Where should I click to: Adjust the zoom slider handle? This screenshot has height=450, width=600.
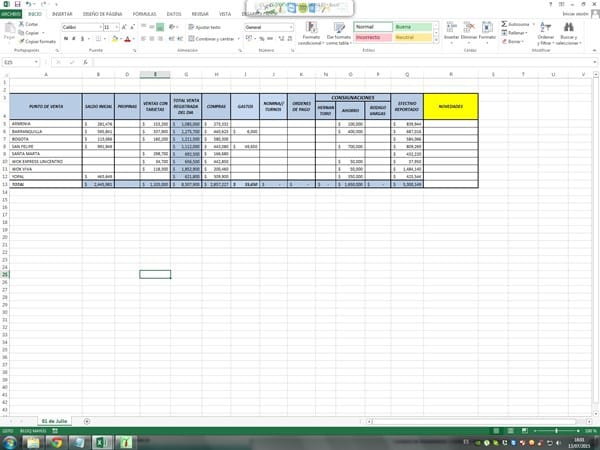coord(556,431)
